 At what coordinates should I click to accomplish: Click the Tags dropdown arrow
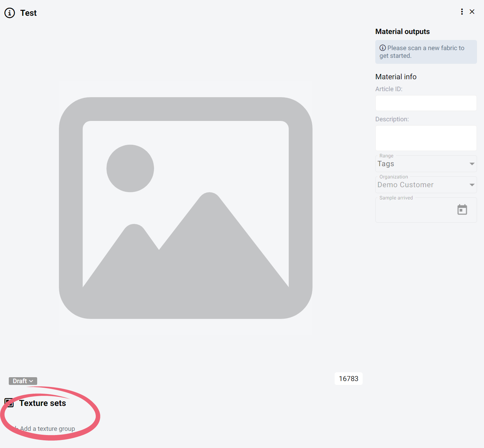tap(472, 164)
